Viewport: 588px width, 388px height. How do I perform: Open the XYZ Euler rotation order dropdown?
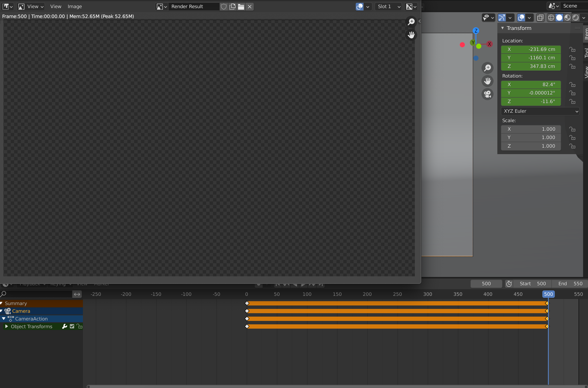(540, 111)
